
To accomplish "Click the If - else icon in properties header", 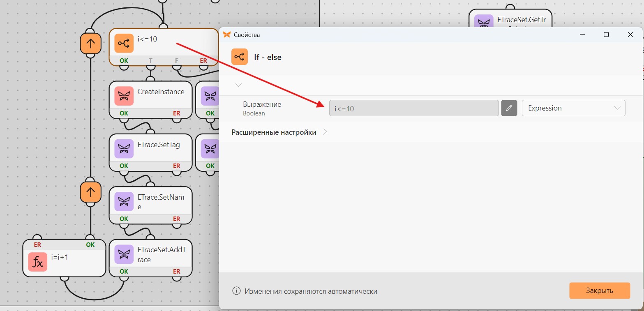I will point(240,57).
